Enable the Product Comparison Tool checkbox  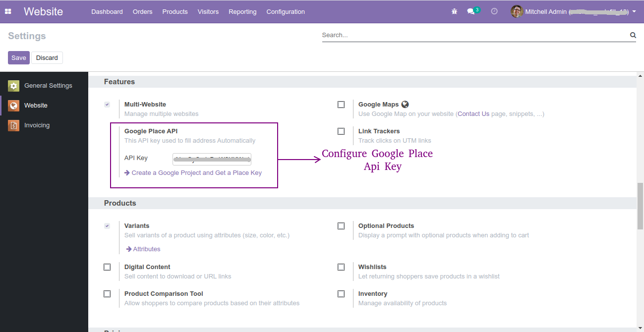[107, 294]
